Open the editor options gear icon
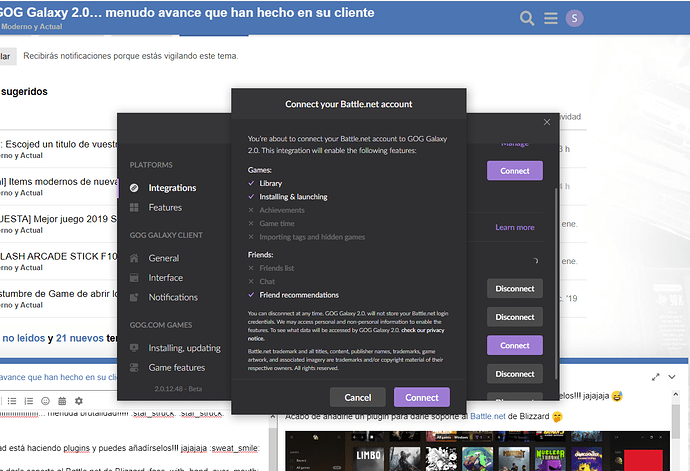Viewport: 690px width, 471px height. 79,401
